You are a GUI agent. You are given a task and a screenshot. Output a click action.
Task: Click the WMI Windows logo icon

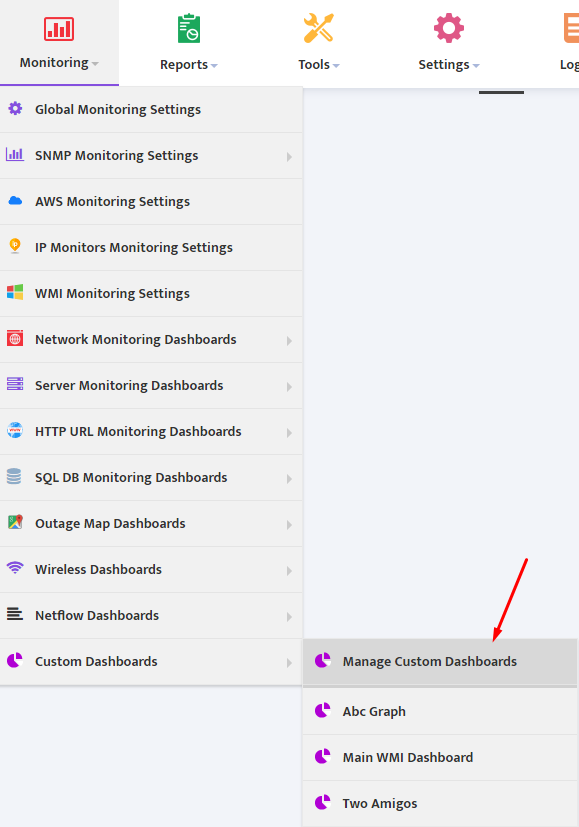15,292
